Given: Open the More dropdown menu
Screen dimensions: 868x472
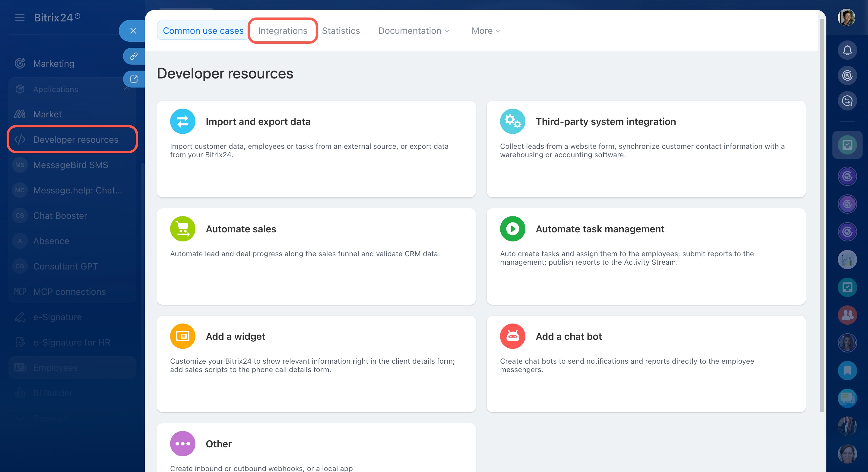Looking at the screenshot, I should (486, 31).
